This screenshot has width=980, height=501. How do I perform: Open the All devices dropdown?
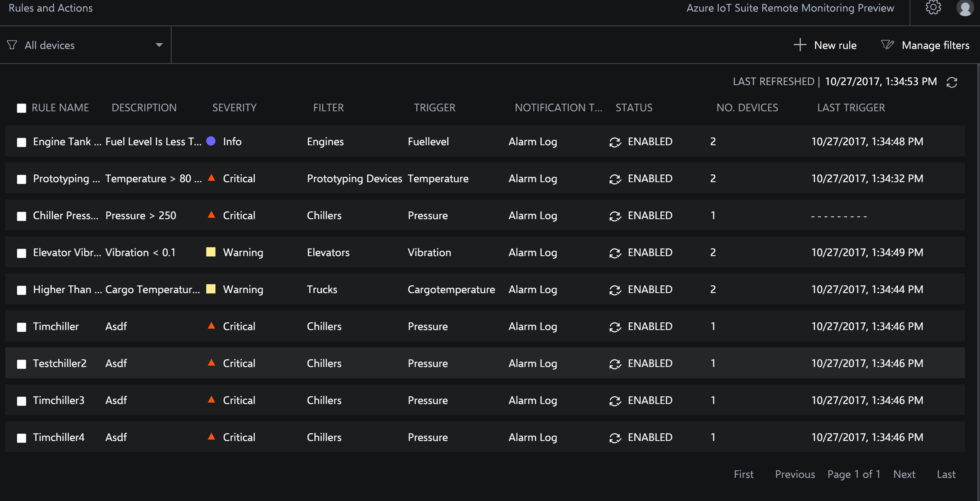[159, 45]
